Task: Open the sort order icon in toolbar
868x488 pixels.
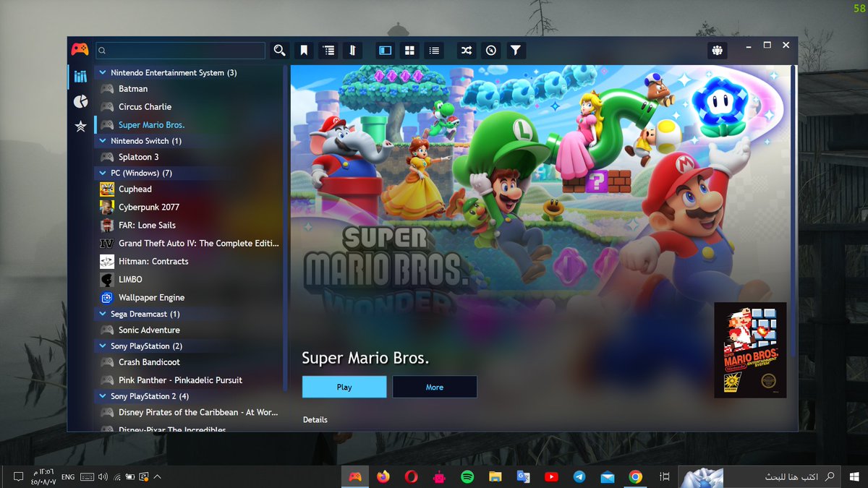Action: pos(353,51)
